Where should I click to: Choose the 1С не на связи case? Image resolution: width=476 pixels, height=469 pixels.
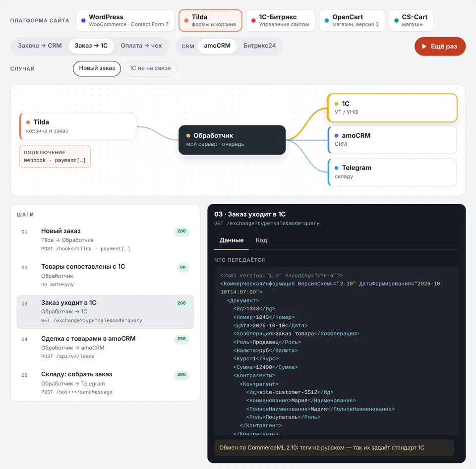point(150,68)
